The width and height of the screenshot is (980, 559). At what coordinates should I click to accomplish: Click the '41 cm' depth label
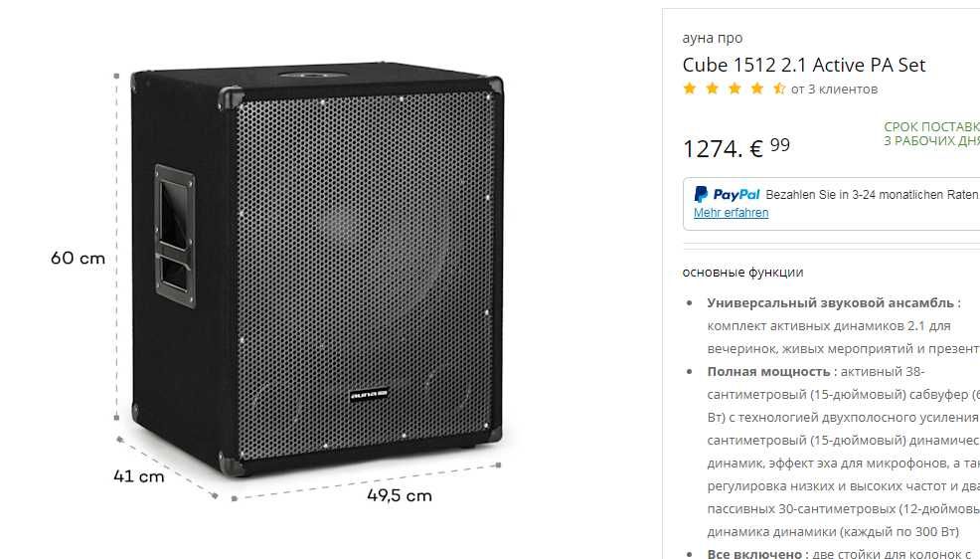(139, 476)
